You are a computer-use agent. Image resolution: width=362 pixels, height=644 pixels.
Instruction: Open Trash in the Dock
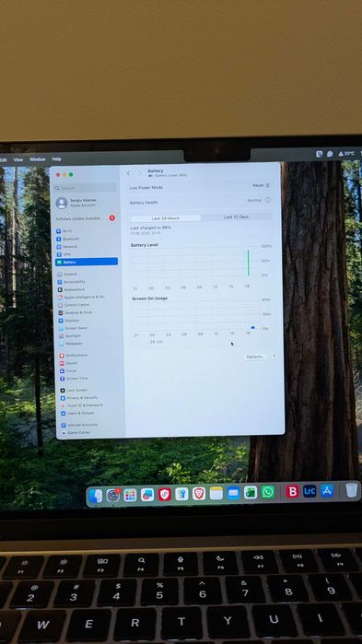coord(351,490)
